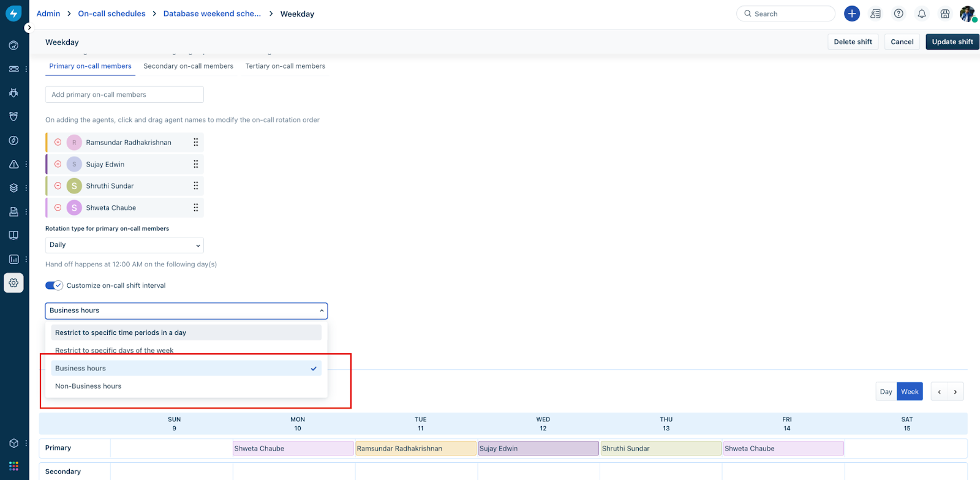
Task: Open the help question mark icon
Action: click(899, 13)
